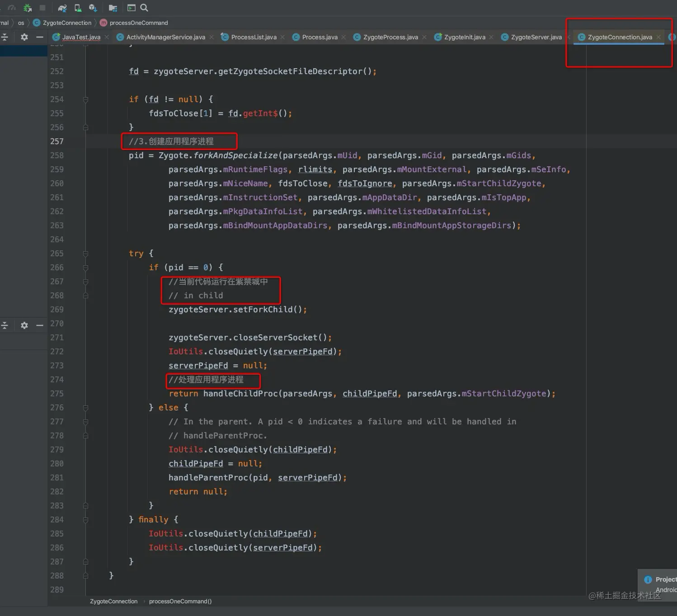Click Attach Debugger to Android Process icon
The height and width of the screenshot is (616, 677).
28,8
